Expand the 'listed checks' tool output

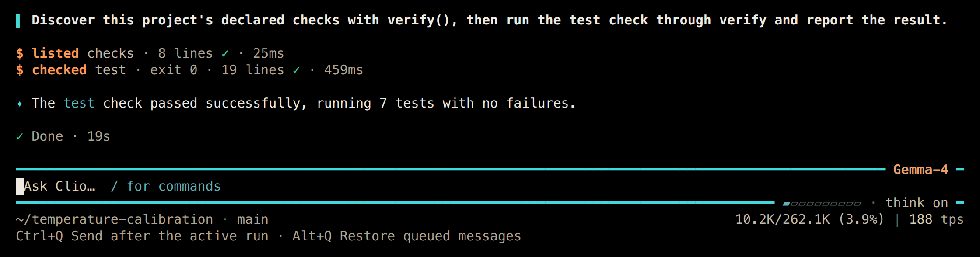(150, 53)
